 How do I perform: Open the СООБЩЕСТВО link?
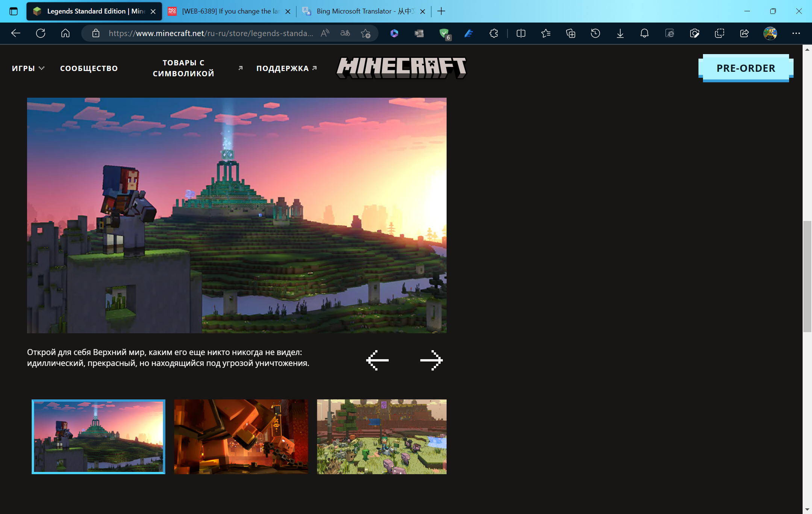coord(89,68)
